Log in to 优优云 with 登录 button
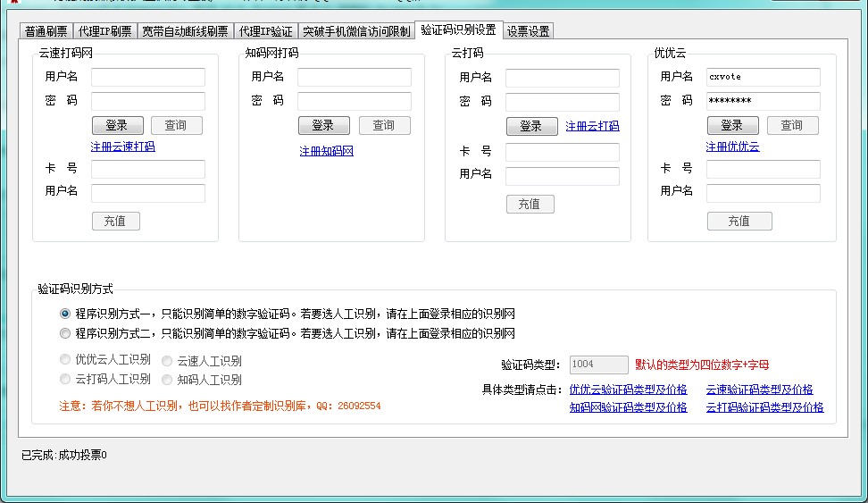The image size is (868, 503). (732, 125)
